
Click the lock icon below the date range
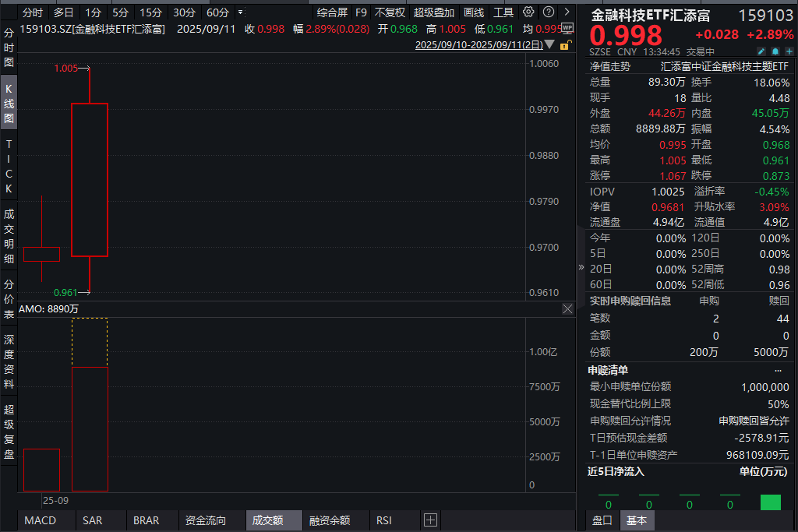pos(567,46)
